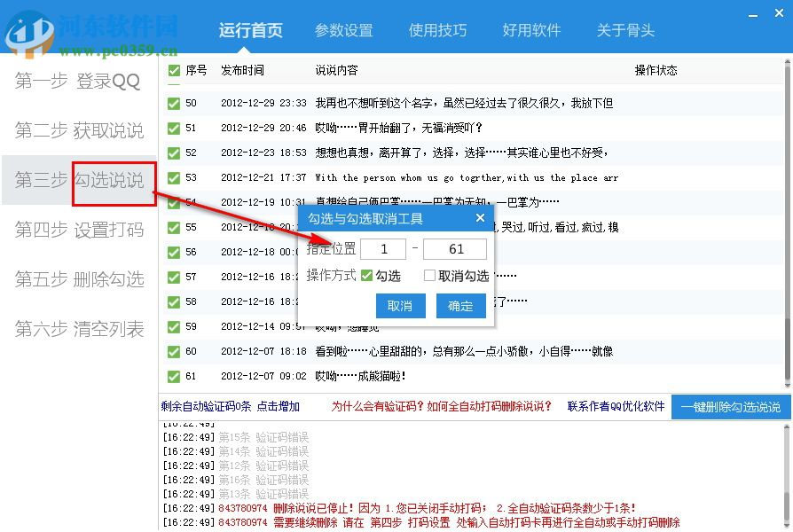Open the 点击增加 link to add captcha credits

click(278, 407)
